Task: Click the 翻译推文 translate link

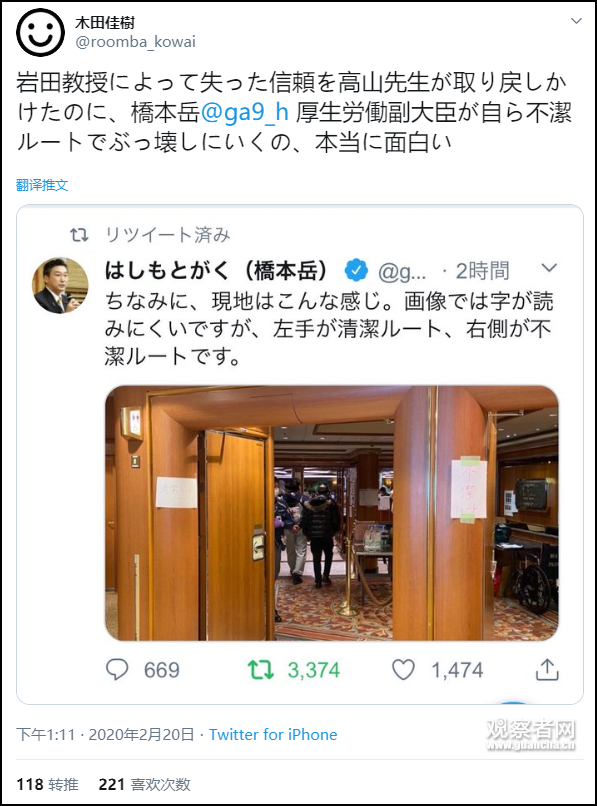Action: [42, 185]
